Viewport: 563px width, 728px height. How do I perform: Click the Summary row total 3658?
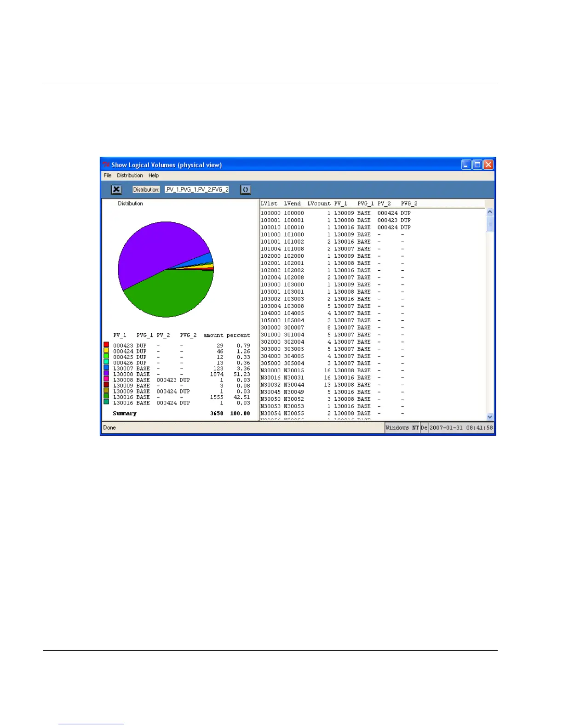pyautogui.click(x=217, y=414)
